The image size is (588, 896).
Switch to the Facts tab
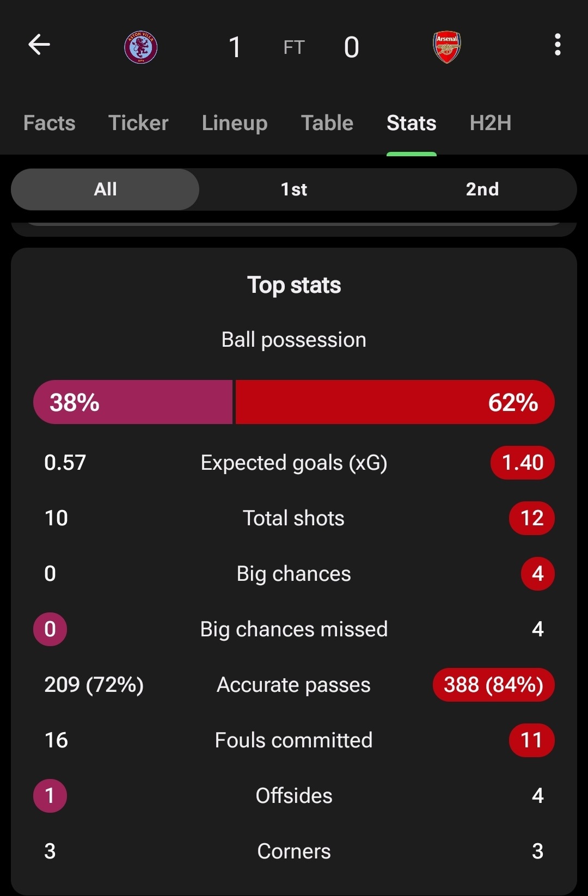click(50, 123)
